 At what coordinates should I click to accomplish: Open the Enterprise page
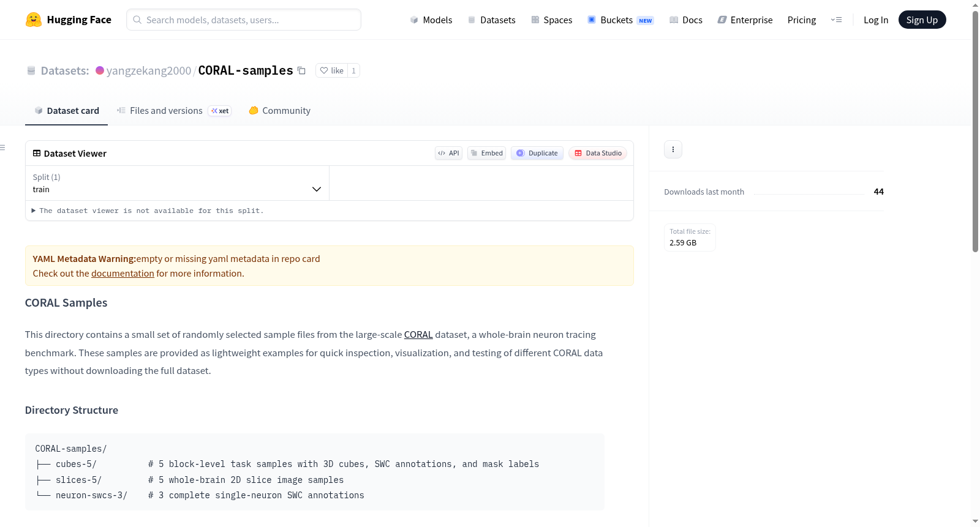pyautogui.click(x=745, y=20)
